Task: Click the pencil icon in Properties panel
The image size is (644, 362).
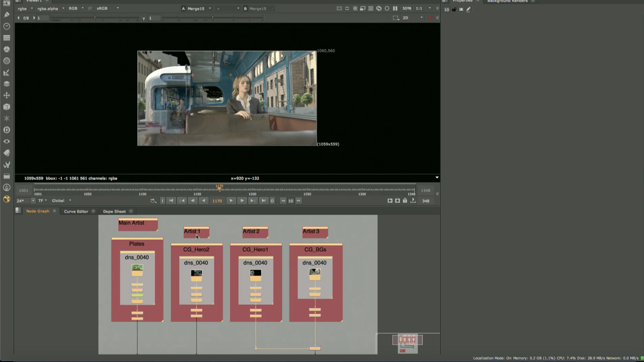Action: [x=469, y=9]
